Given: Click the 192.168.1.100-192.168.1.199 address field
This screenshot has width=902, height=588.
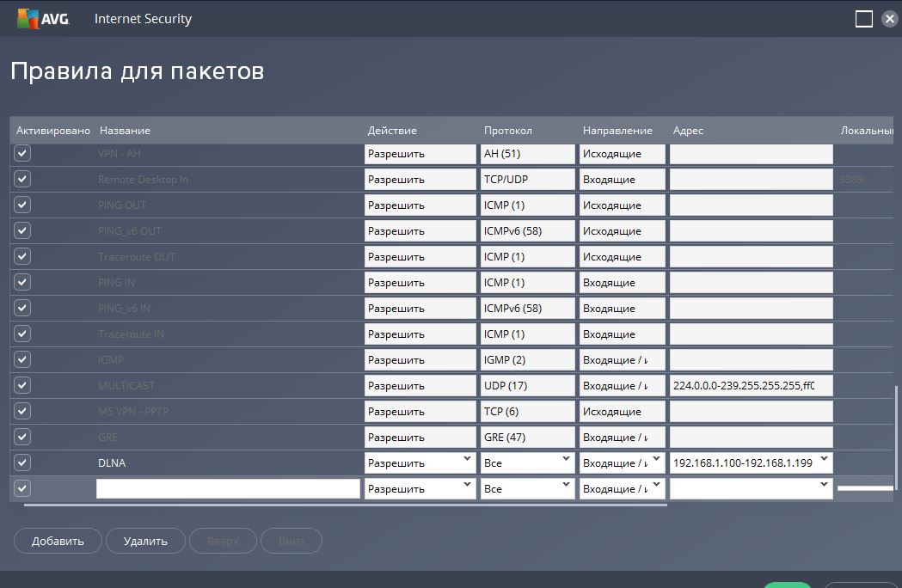Looking at the screenshot, I should pyautogui.click(x=752, y=462).
